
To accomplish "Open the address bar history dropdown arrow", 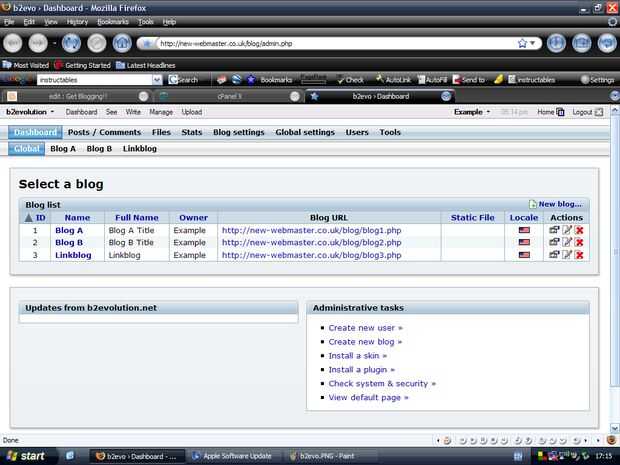I will point(533,43).
